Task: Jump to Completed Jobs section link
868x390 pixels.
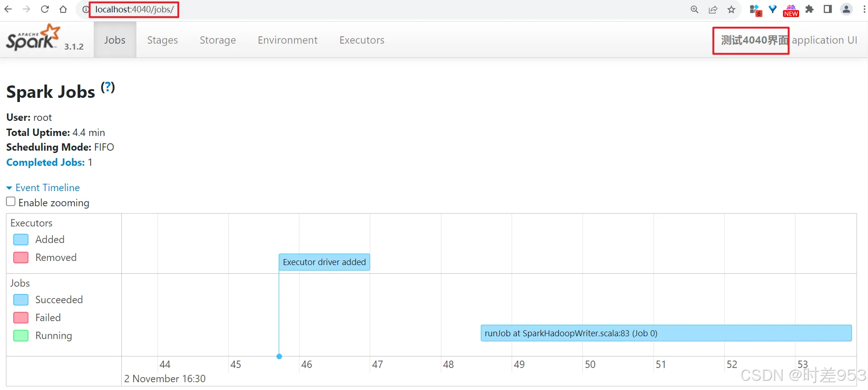Action: click(45, 162)
